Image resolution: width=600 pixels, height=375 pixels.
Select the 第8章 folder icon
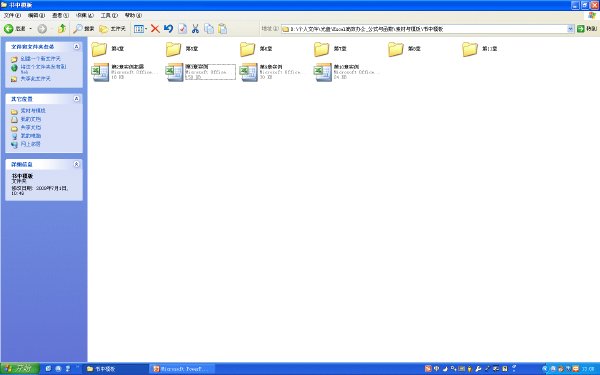(396, 49)
